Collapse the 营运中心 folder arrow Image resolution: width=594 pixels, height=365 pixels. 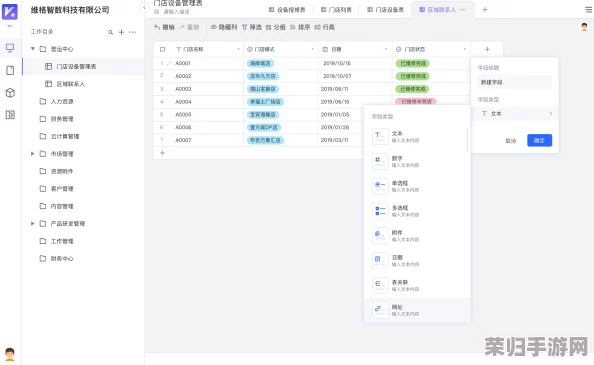(33, 48)
